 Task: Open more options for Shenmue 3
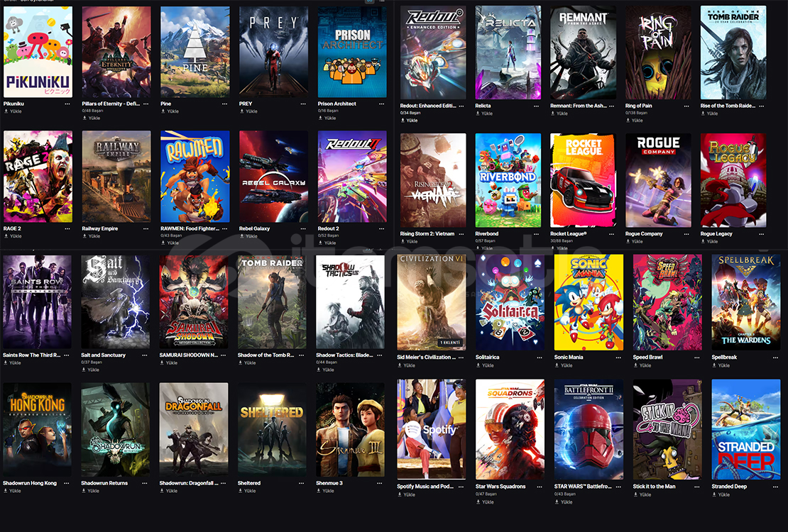pos(380,483)
